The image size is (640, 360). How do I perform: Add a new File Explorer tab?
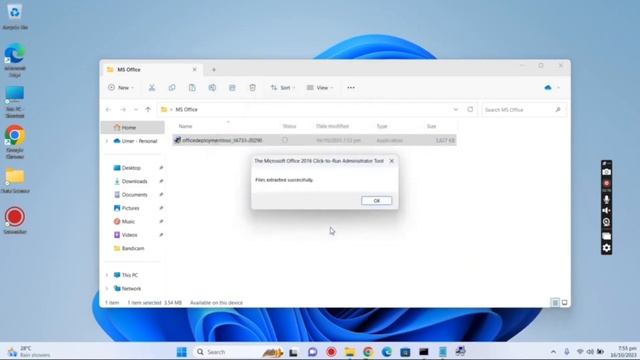tap(213, 70)
